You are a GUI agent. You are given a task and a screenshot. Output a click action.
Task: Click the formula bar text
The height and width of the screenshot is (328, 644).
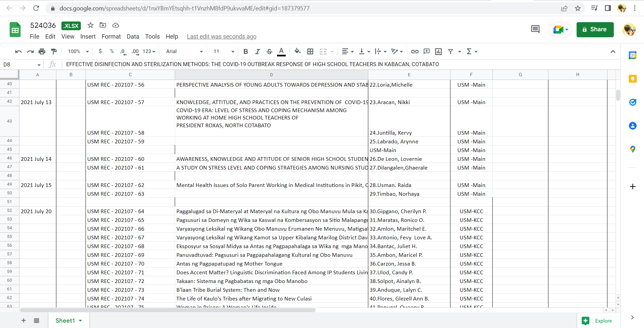[x=253, y=64]
